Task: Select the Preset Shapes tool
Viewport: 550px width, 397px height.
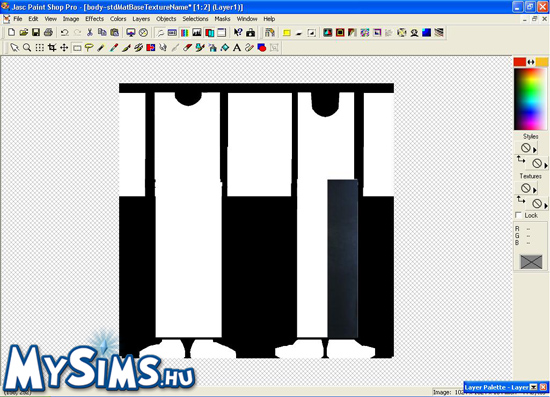Action: point(262,47)
